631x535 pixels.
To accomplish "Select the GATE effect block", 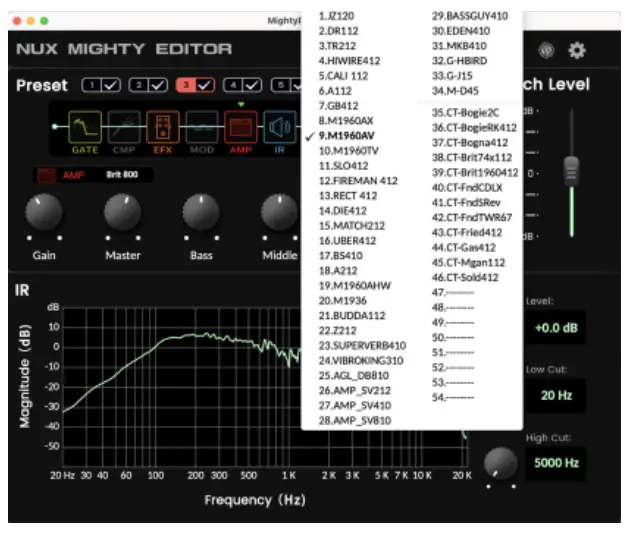I will click(85, 127).
